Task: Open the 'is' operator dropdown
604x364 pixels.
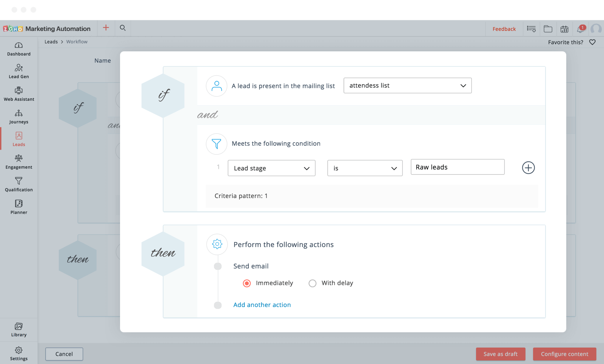Action: [x=365, y=168]
